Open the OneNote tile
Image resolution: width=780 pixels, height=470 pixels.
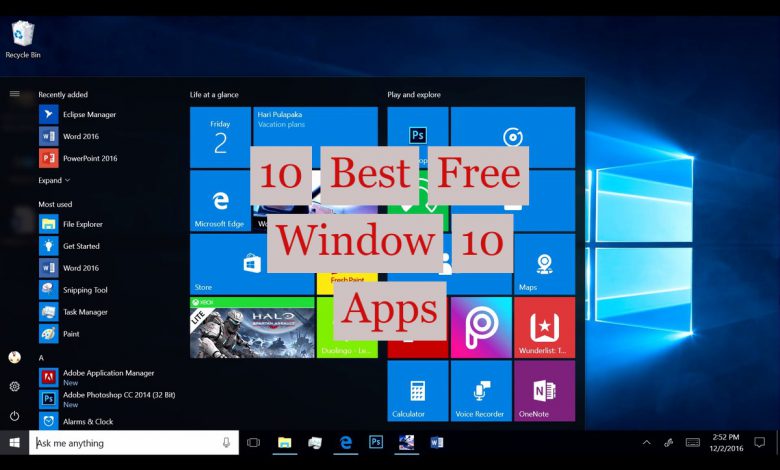(545, 391)
